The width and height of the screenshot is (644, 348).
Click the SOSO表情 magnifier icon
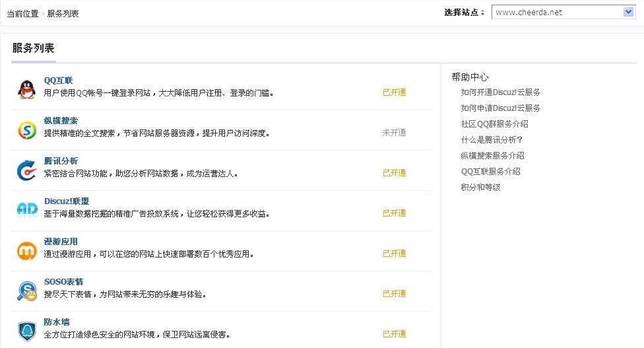[27, 291]
